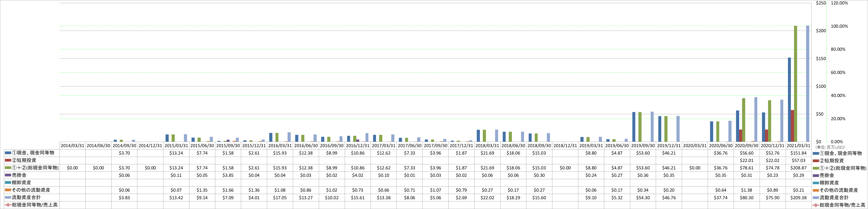This screenshot has height=209, width=868.
Task: Click teal swatch beside left 棚卸資産 label
Action: [8, 182]
